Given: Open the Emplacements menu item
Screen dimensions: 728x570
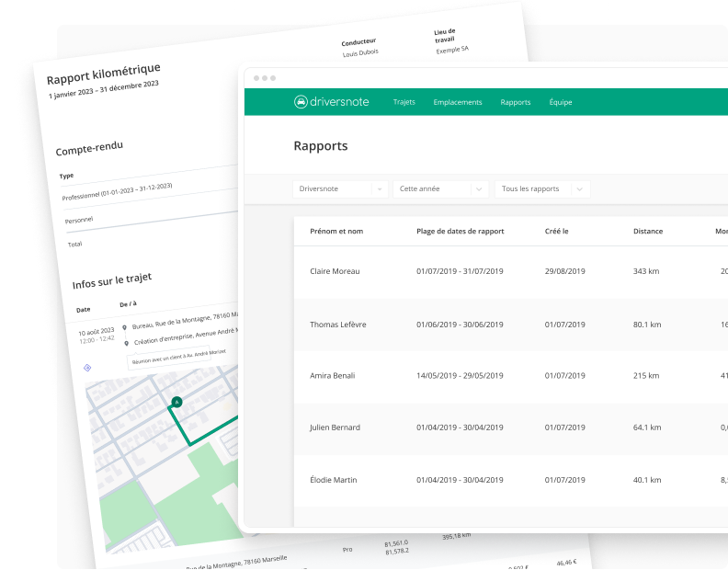Looking at the screenshot, I should (x=457, y=102).
